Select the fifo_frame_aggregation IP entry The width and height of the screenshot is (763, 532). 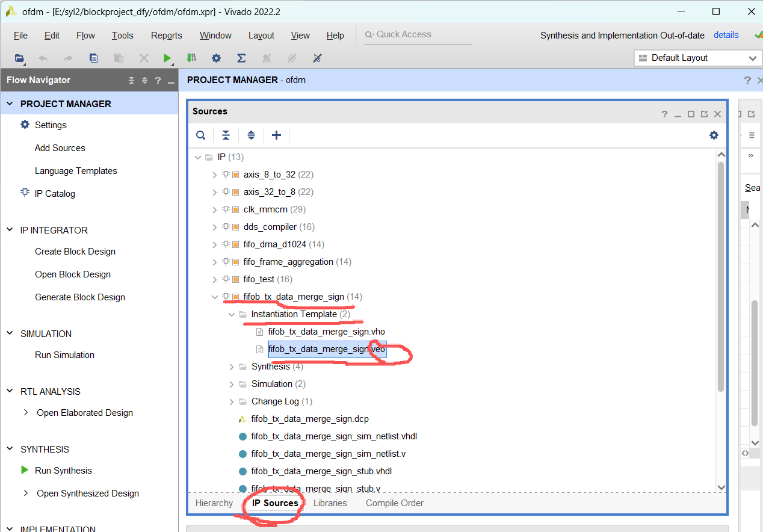[288, 262]
